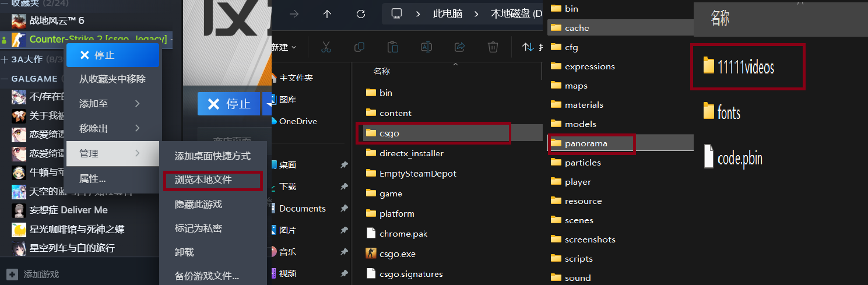This screenshot has height=285, width=868.
Task: Choose 标记为私密 in the submenu
Action: point(213,228)
